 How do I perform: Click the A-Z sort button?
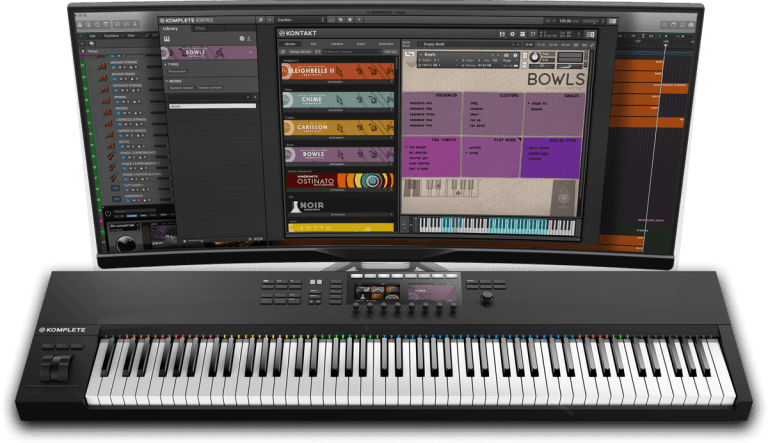click(x=317, y=51)
